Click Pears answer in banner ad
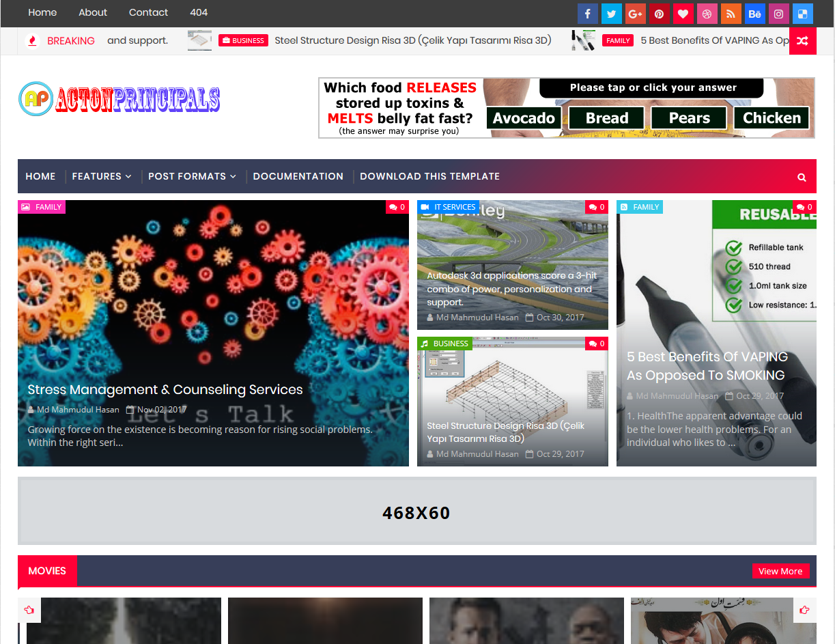835x644 pixels. coord(689,118)
